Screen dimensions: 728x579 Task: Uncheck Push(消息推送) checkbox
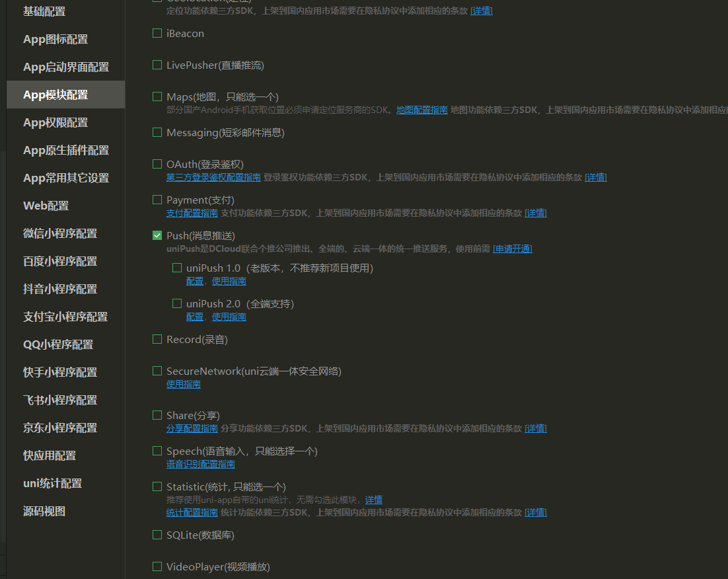(157, 235)
